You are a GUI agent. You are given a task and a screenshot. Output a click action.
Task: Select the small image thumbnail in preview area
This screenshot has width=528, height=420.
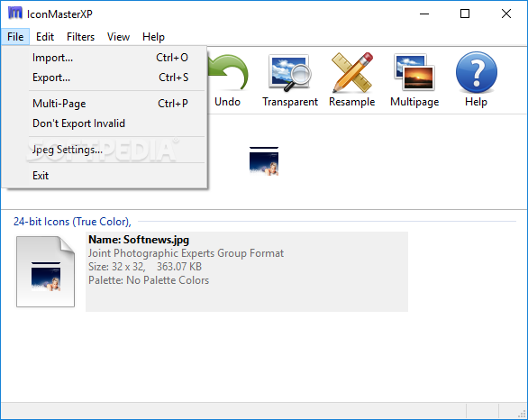[x=264, y=161]
